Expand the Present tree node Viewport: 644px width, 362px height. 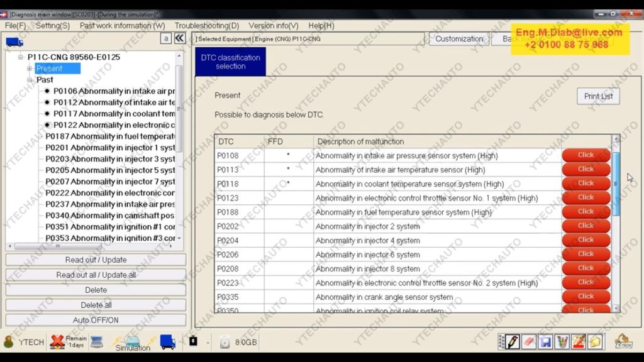30,69
